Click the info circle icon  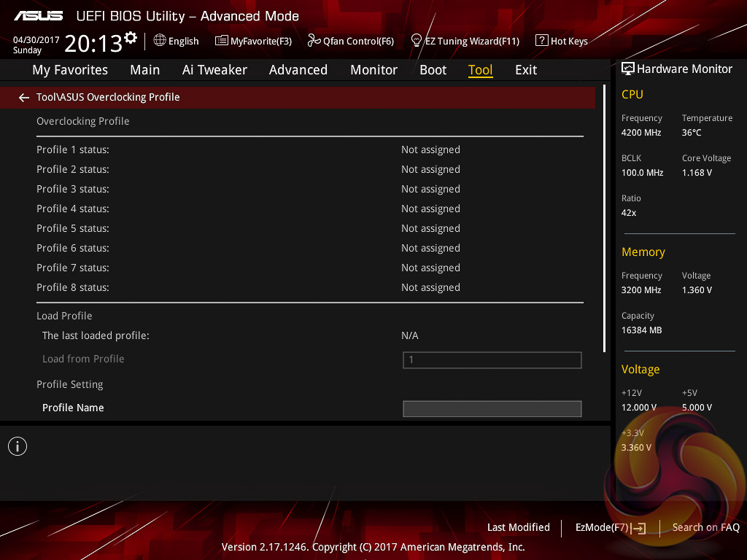[18, 446]
